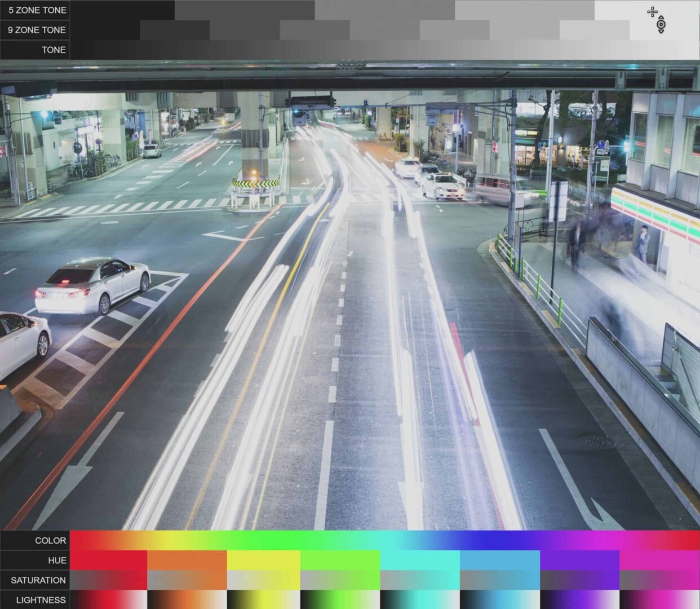Screen dimensions: 700x609
Task: Pick the middle gray zone in 5 Zone Tone
Action: [x=384, y=10]
